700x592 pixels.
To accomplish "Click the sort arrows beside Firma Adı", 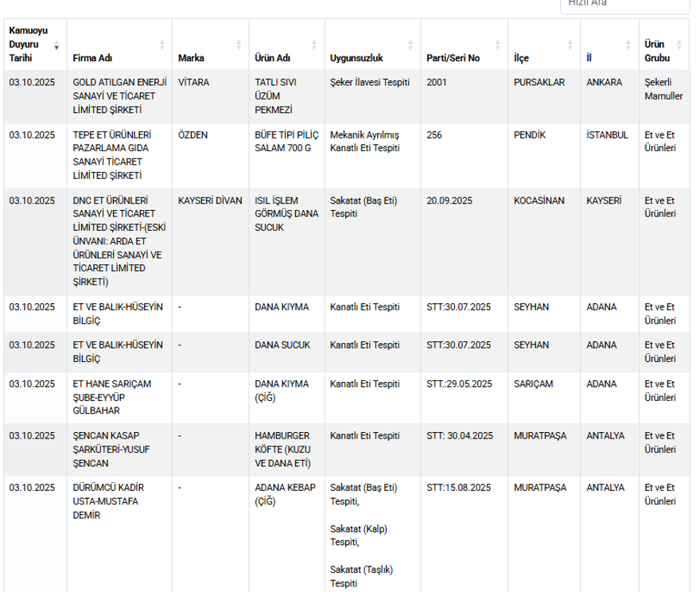I will tap(162, 45).
